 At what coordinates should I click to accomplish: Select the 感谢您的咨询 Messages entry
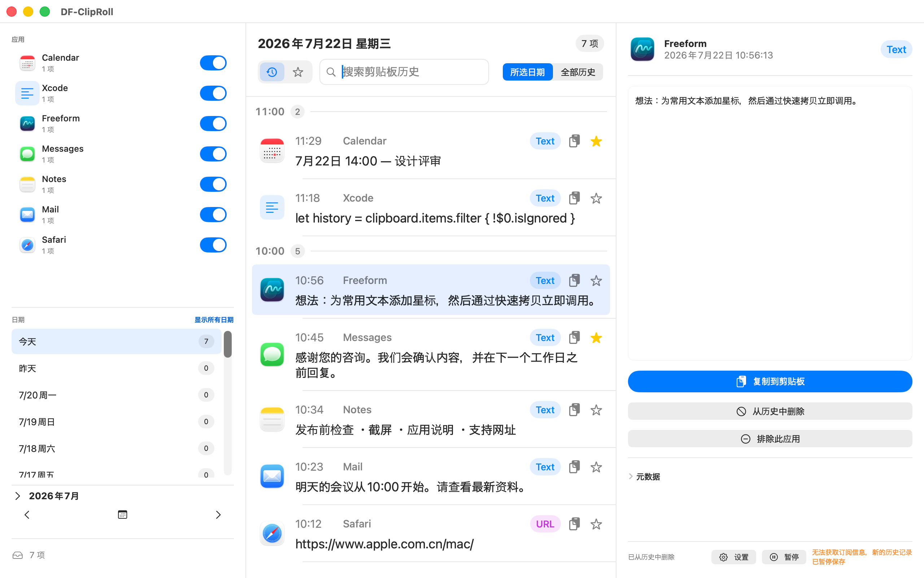click(x=431, y=355)
